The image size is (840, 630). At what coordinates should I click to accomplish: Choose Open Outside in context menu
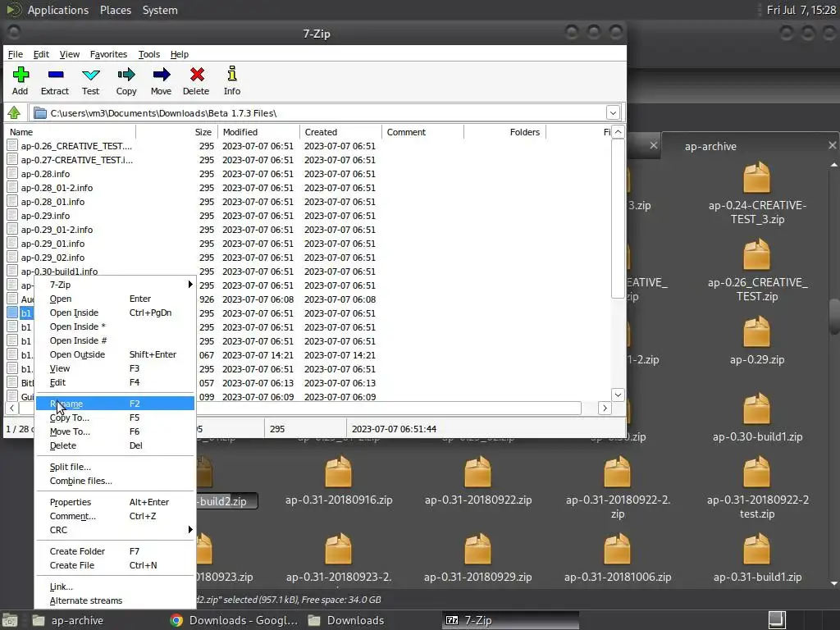pyautogui.click(x=115, y=354)
